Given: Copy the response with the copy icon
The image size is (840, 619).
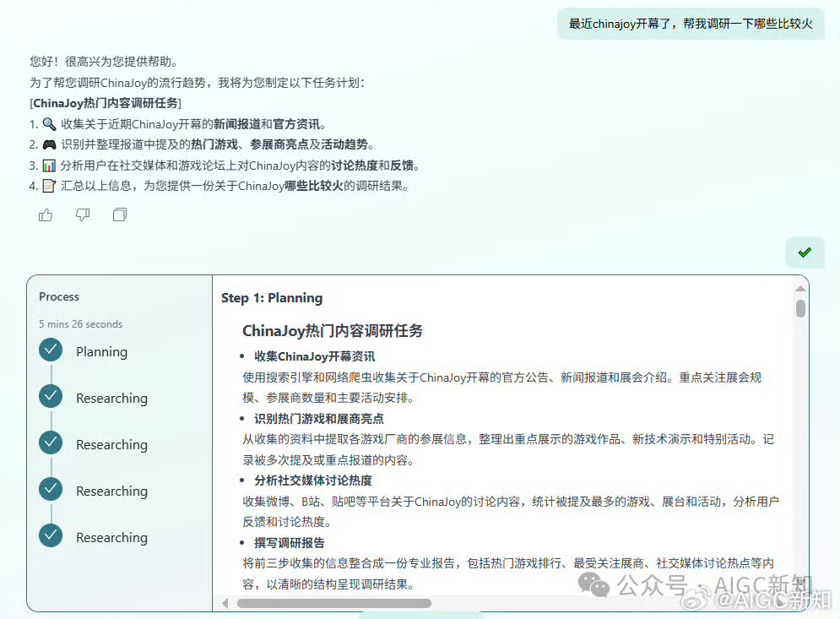Looking at the screenshot, I should (120, 214).
